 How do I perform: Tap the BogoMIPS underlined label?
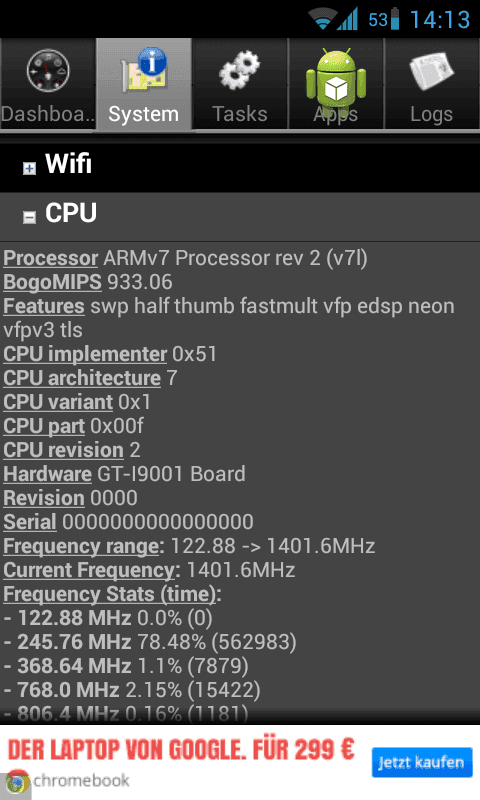[x=53, y=282]
